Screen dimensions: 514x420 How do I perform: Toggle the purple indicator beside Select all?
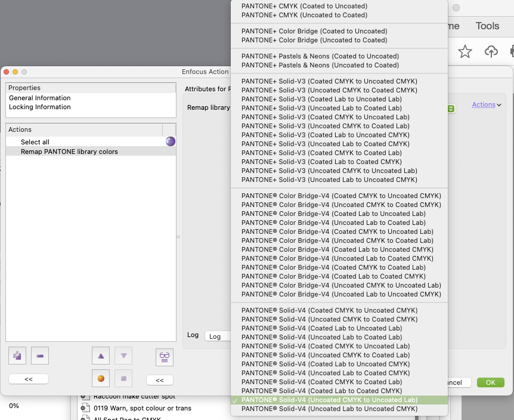click(169, 141)
